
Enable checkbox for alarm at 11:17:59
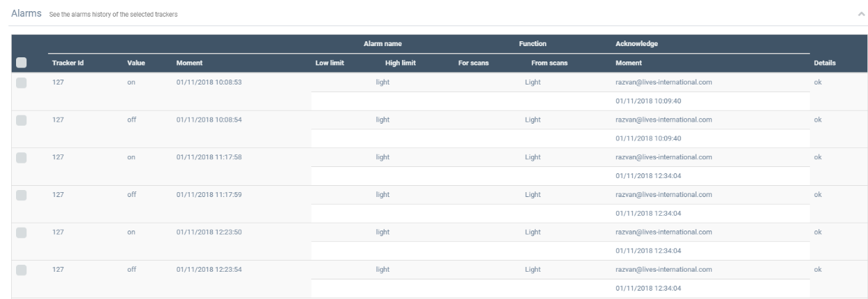point(21,194)
